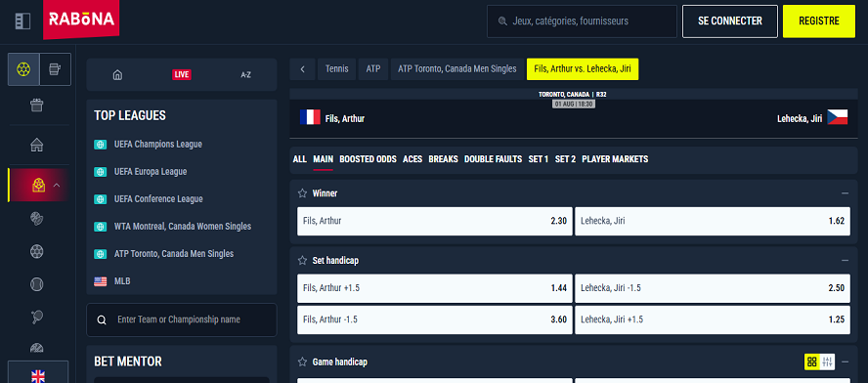The width and height of the screenshot is (868, 383).
Task: Click the search field for games and providers
Action: coord(582,21)
